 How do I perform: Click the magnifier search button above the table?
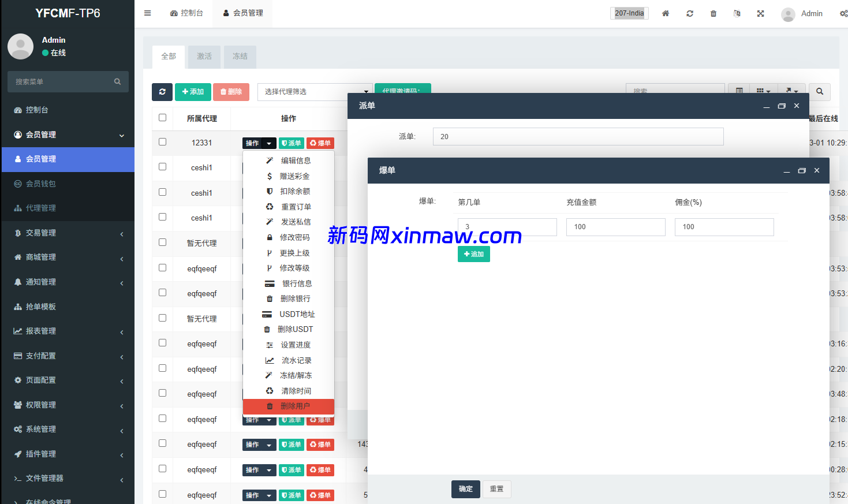pos(819,92)
